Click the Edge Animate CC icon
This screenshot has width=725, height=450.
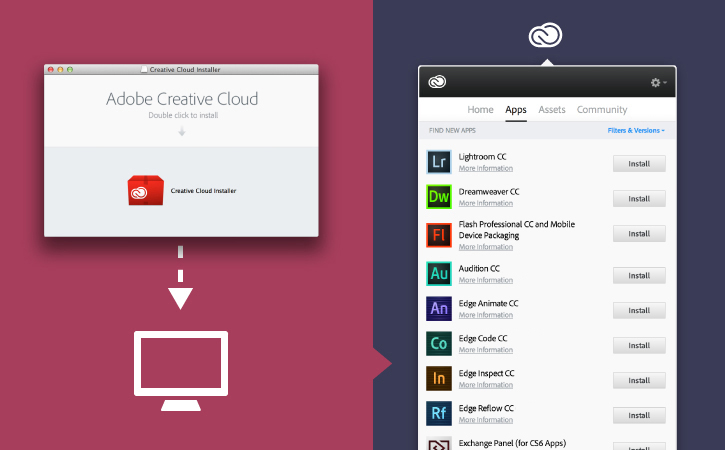click(x=439, y=308)
